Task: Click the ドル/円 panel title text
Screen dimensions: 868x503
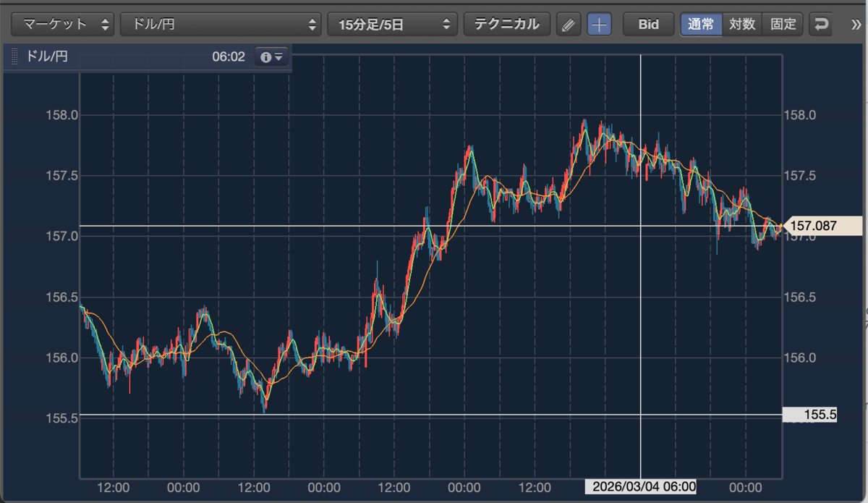Action: (47, 56)
